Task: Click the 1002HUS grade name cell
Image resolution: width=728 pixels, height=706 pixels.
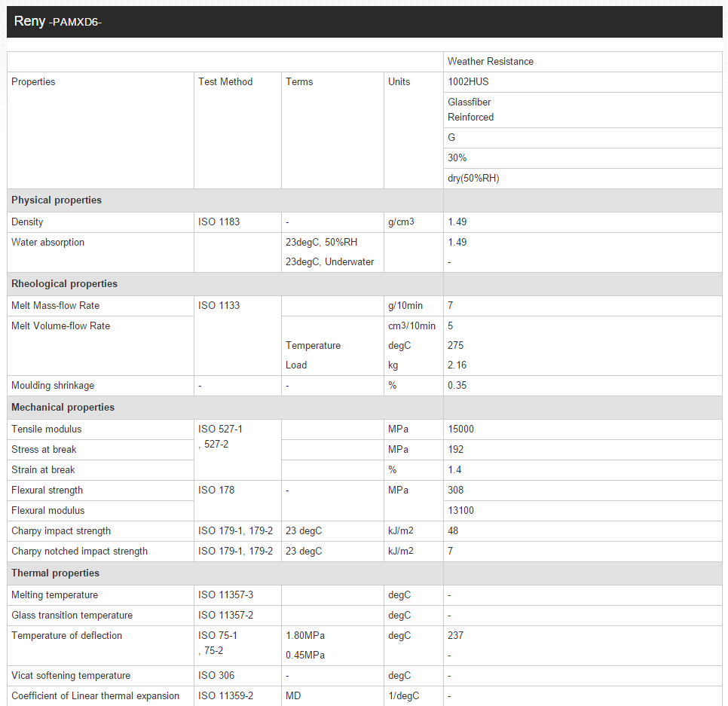Action: 583,82
